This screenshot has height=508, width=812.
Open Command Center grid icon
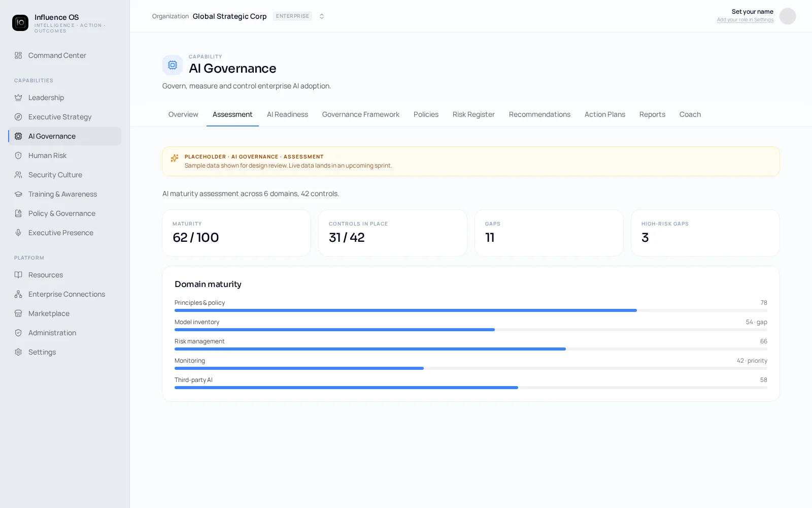coord(18,55)
